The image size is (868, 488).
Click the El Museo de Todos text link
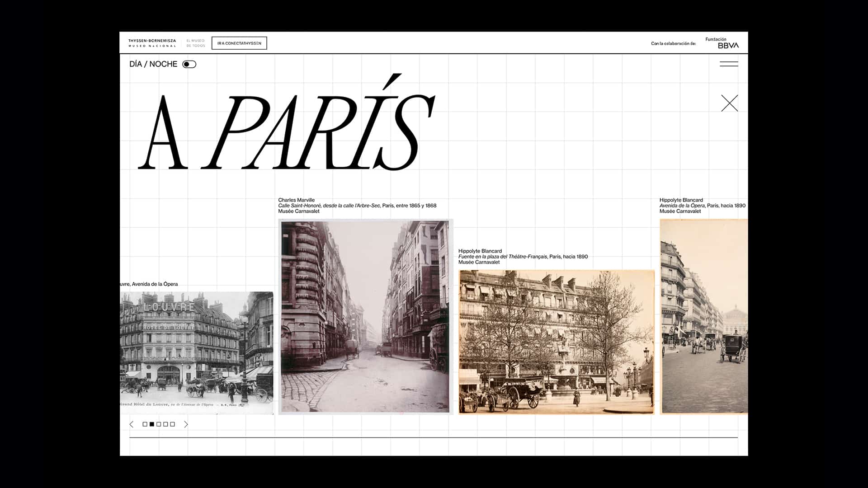tap(196, 43)
